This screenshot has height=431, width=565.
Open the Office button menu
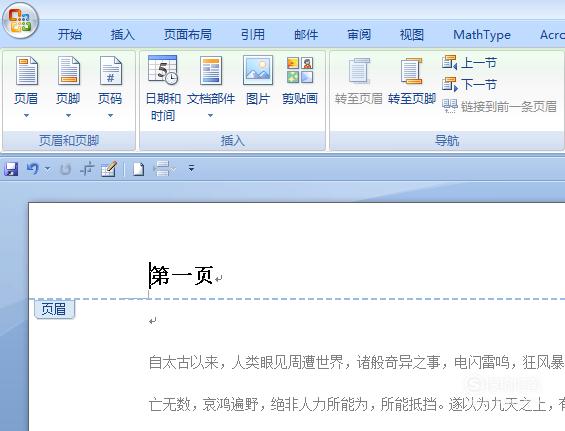coord(21,20)
